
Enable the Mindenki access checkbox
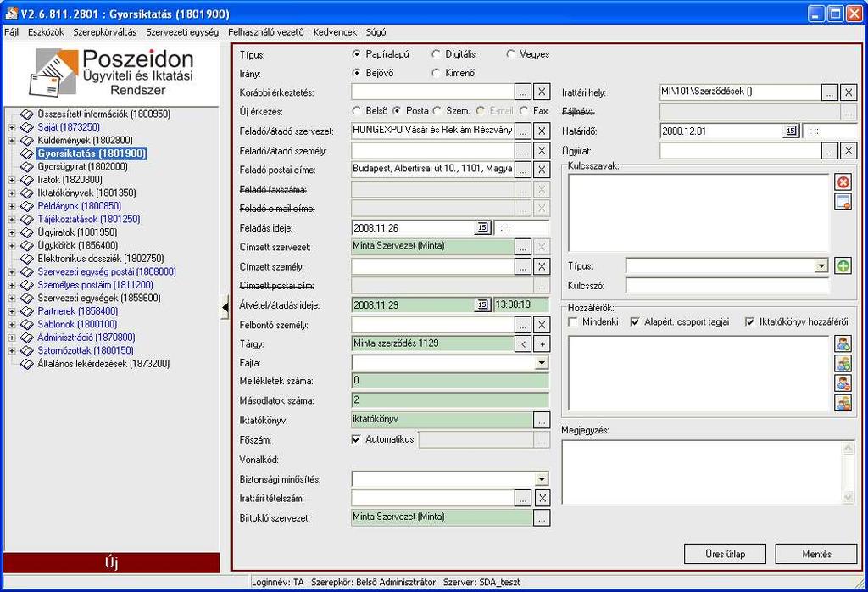[573, 321]
